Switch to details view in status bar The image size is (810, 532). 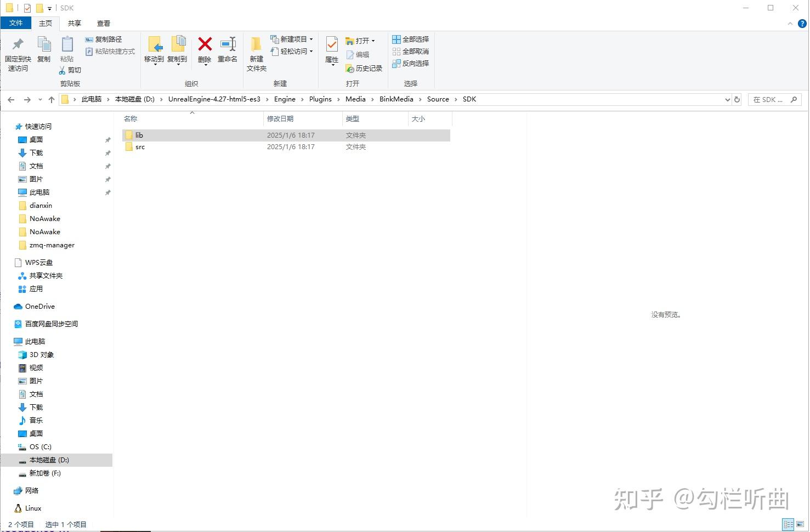pos(789,524)
